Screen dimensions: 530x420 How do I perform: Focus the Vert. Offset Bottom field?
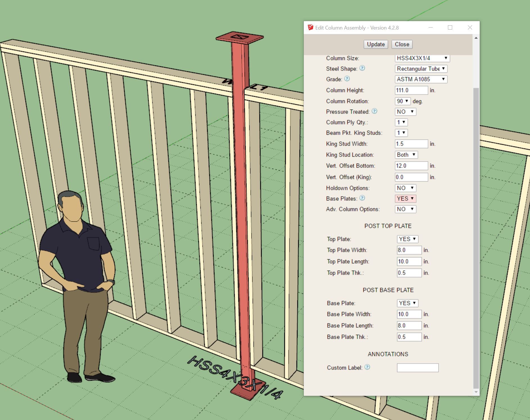click(411, 166)
